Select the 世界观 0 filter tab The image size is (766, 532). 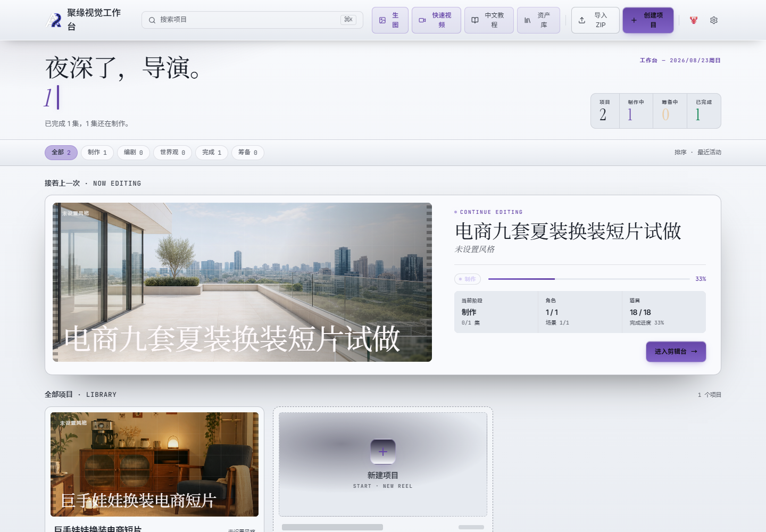[x=173, y=153]
